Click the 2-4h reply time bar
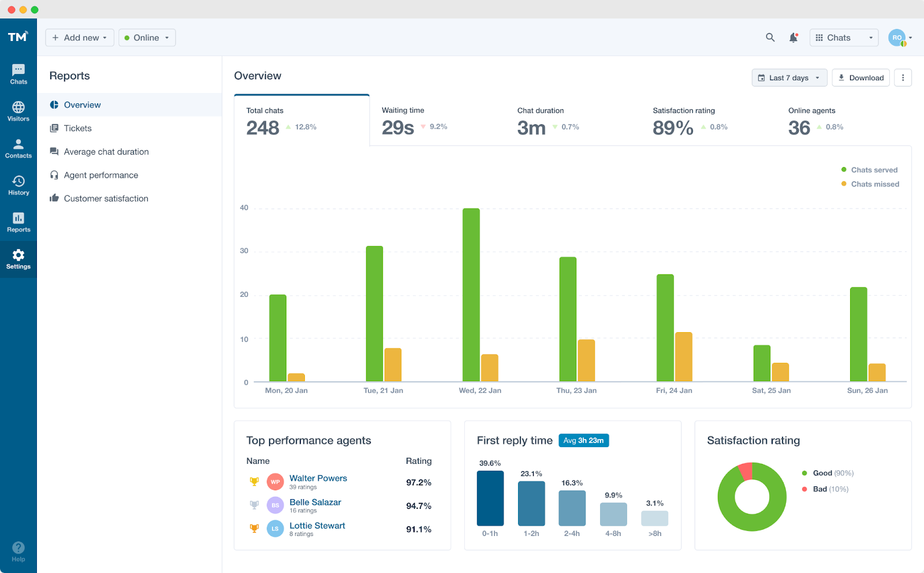924x573 pixels. (572, 508)
